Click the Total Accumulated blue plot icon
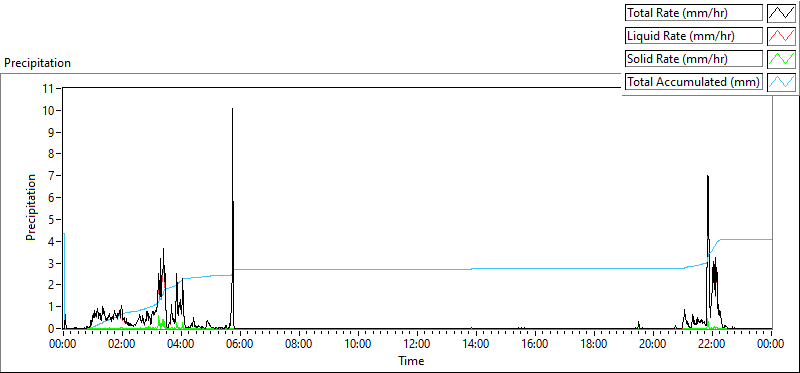 pos(781,82)
